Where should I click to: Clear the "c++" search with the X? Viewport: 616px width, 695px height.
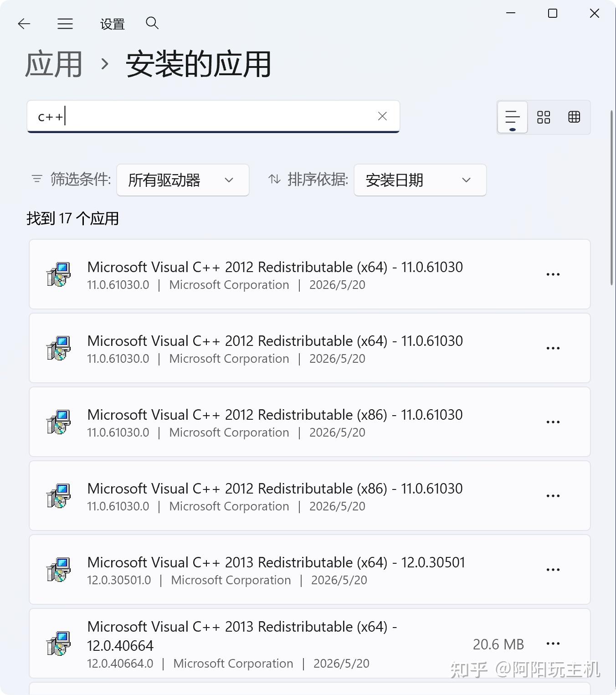(x=382, y=116)
